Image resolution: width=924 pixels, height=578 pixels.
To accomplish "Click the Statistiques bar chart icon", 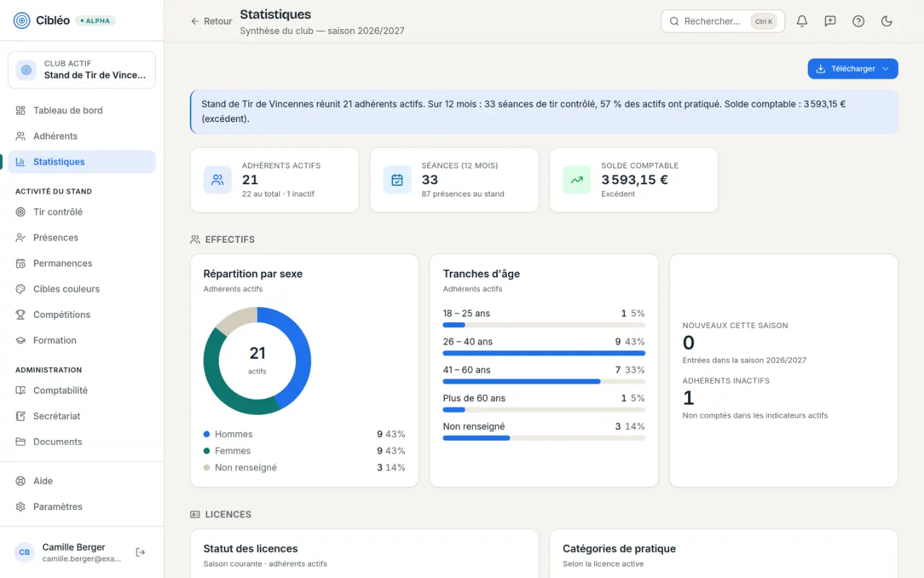I will point(21,162).
